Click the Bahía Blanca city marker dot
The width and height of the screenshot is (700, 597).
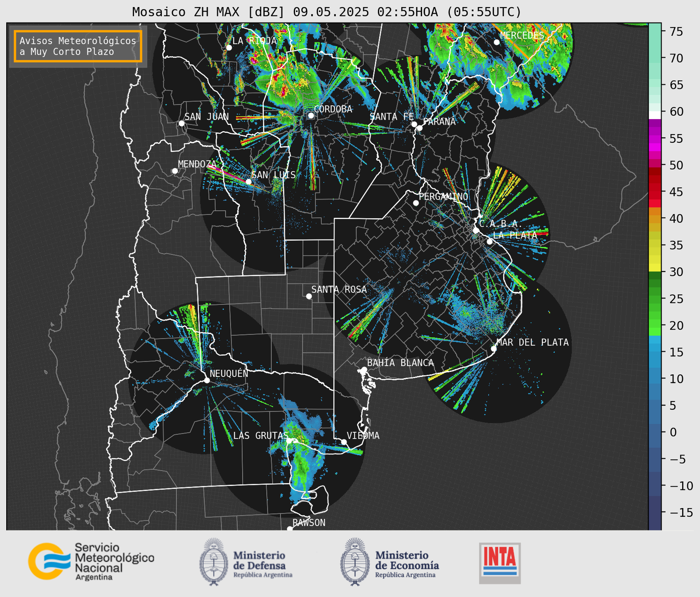[x=364, y=369]
